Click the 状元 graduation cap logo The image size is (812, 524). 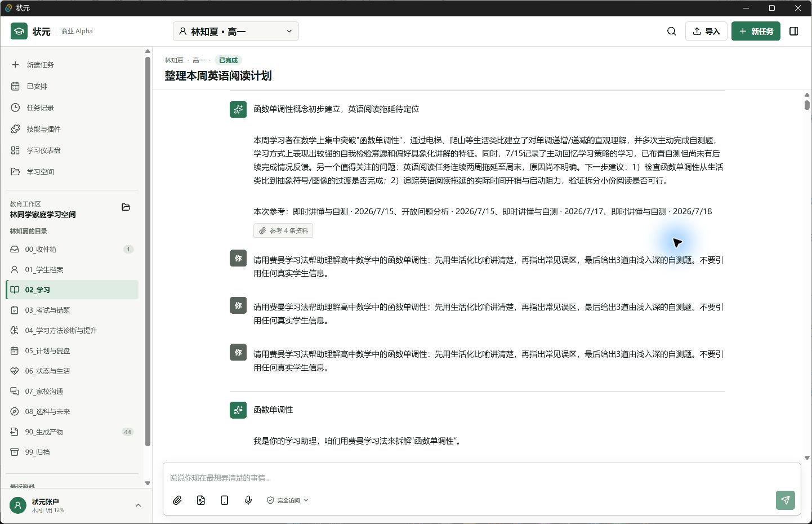tap(19, 31)
